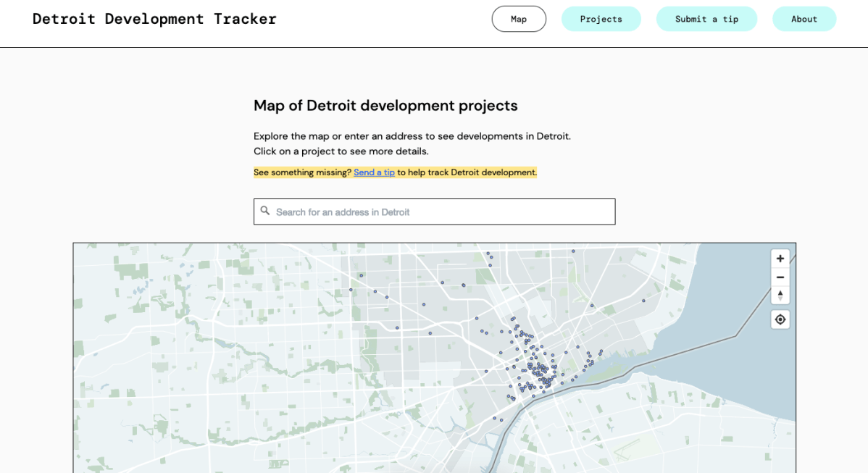
Task: Zoom in on the map
Action: (780, 259)
